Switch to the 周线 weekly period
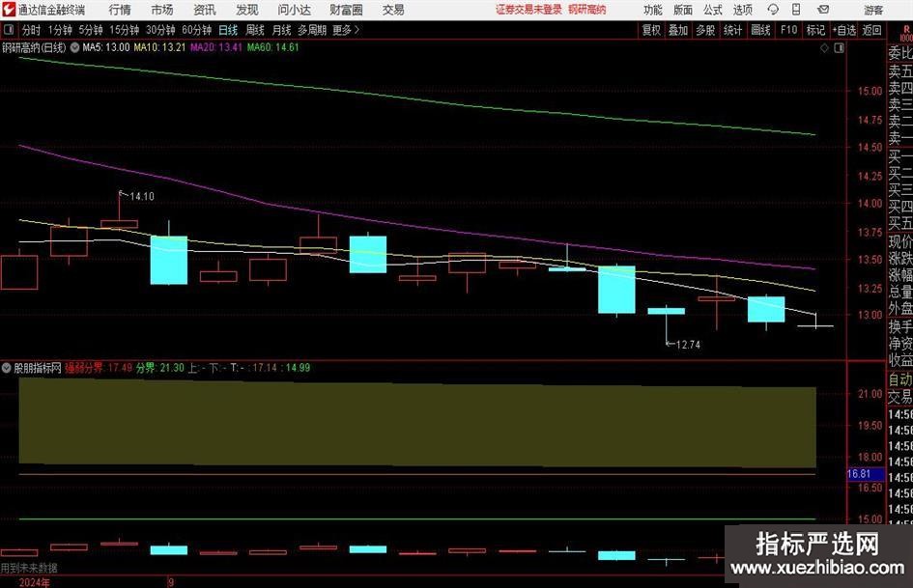This screenshot has height=588, width=913. click(x=255, y=30)
